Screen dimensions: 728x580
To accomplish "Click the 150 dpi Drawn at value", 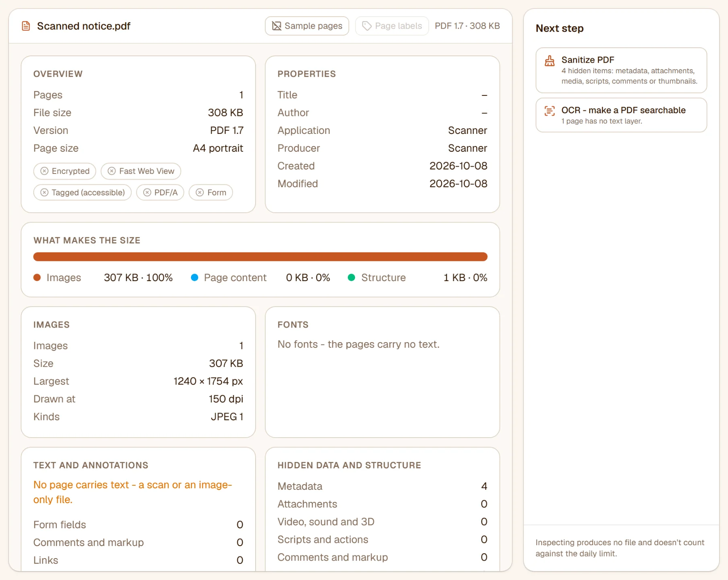I will point(226,399).
